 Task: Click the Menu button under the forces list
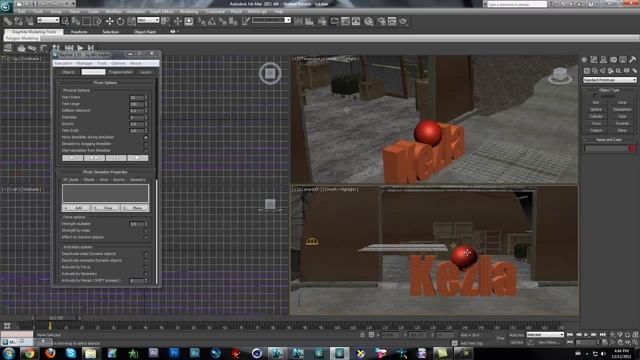point(135,208)
